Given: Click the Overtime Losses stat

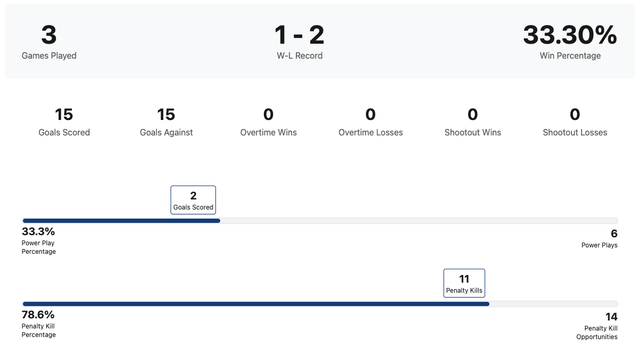Looking at the screenshot, I should tap(371, 122).
